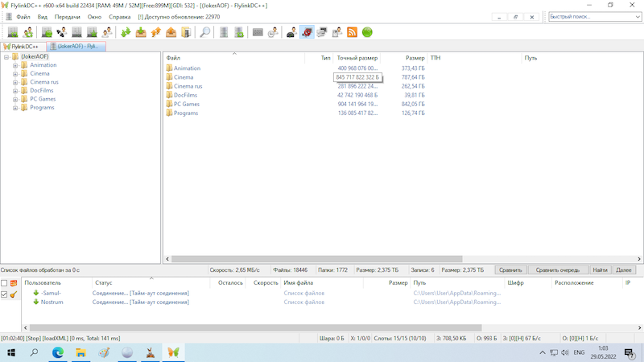
Task: Open Microsoft Edge from the taskbar
Action: click(x=58, y=352)
